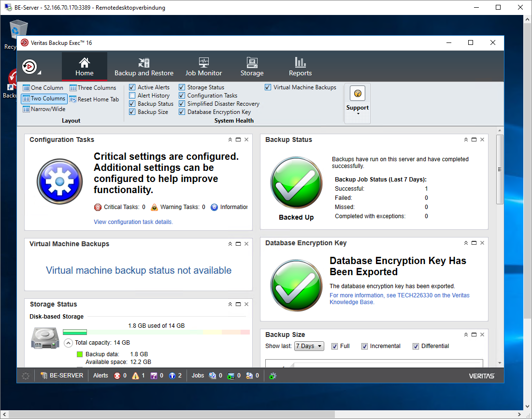Click the informational alerts icon in status bar

[x=172, y=376]
